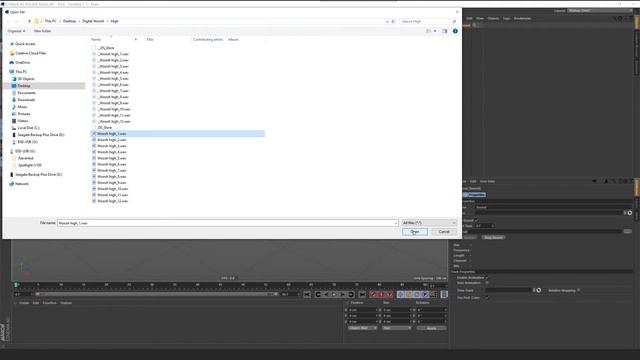Open the view options dropdown arrow
Viewport: 640px width, 360px height.
[435, 31]
